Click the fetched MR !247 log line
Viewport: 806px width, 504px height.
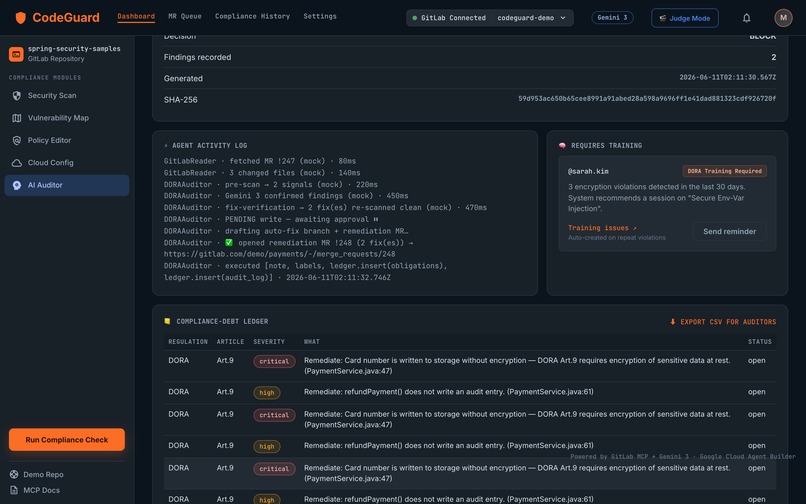coord(260,161)
